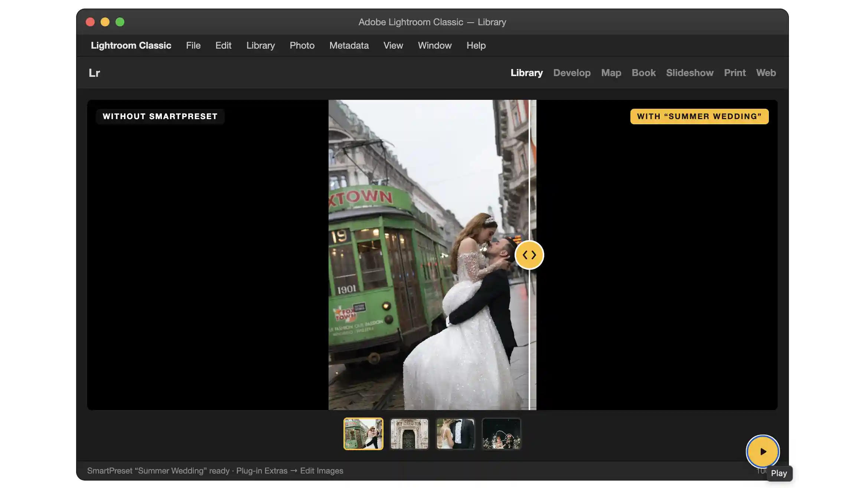Select the cathedral doorway thumbnail
The image size is (868, 488).
point(409,433)
